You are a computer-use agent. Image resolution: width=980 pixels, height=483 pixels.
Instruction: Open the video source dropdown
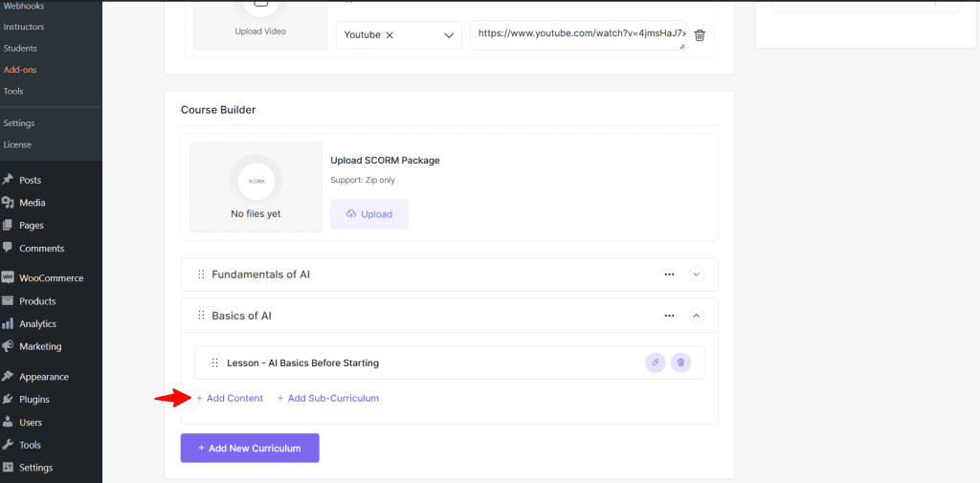point(448,35)
